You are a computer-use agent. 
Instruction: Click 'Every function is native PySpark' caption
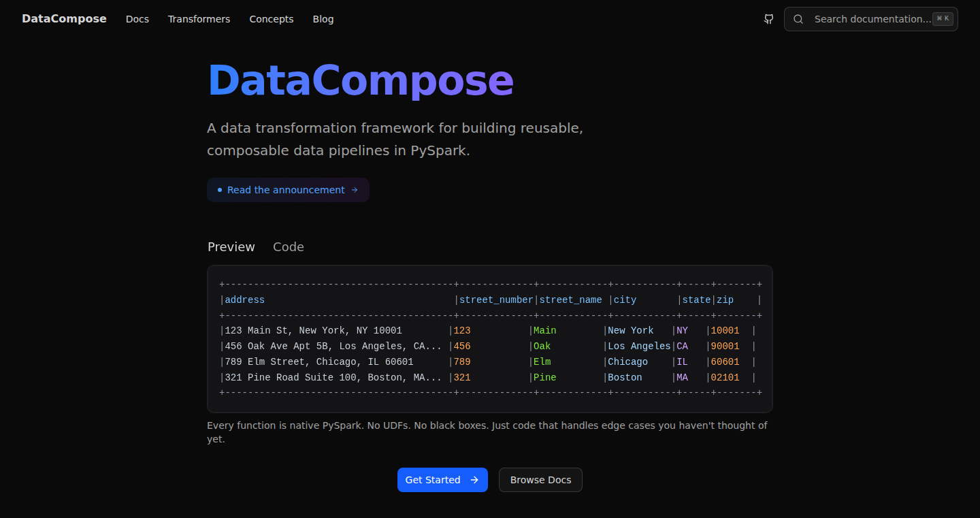point(487,432)
